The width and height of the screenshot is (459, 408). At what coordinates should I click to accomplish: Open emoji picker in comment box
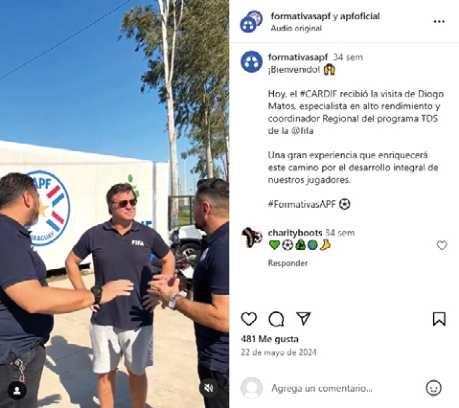click(434, 388)
